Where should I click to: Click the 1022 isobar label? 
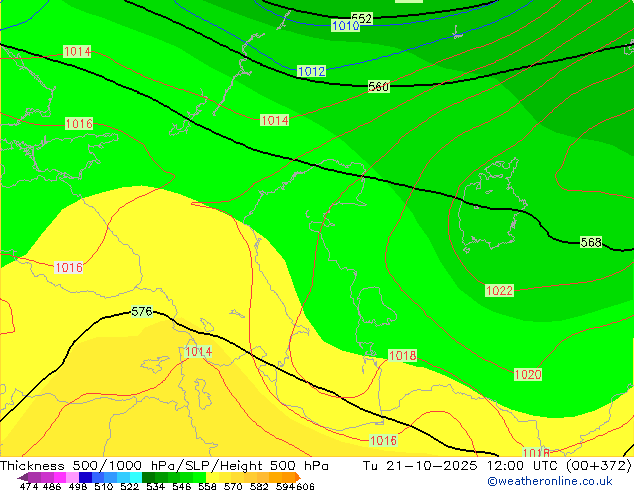point(499,290)
